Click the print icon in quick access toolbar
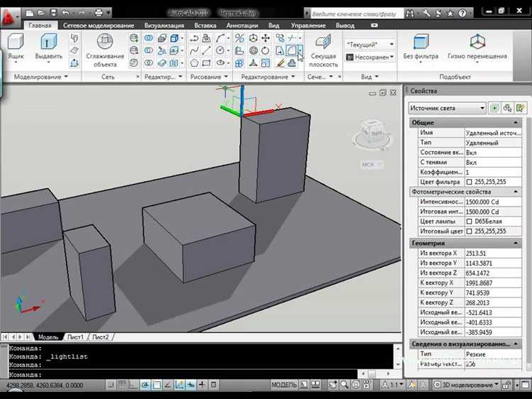Screen dimensions: 532x399 point(98,12)
